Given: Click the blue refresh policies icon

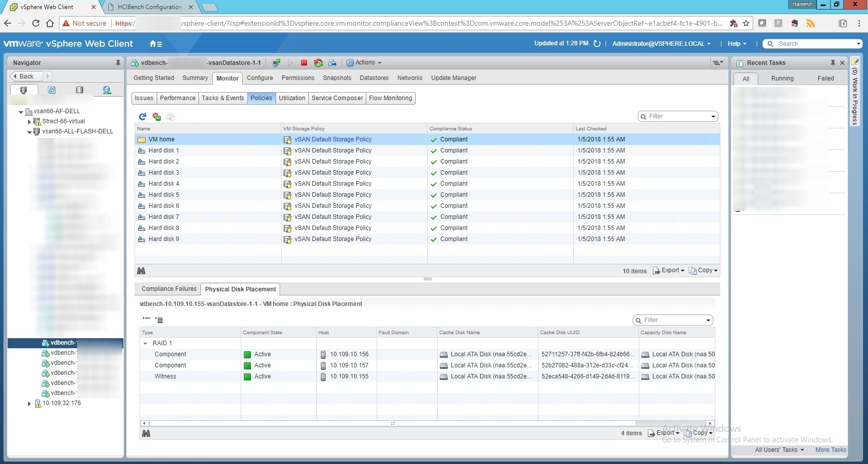Looking at the screenshot, I should point(143,117).
